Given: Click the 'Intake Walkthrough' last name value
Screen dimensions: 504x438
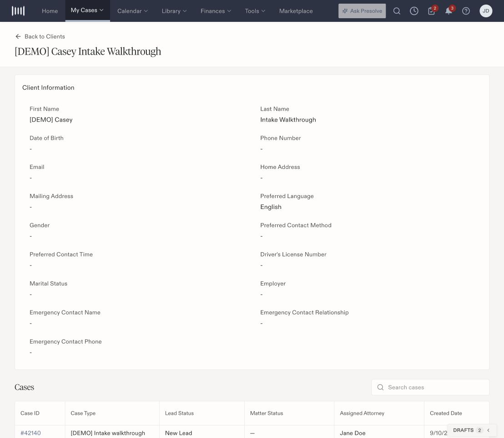Looking at the screenshot, I should pos(288,120).
